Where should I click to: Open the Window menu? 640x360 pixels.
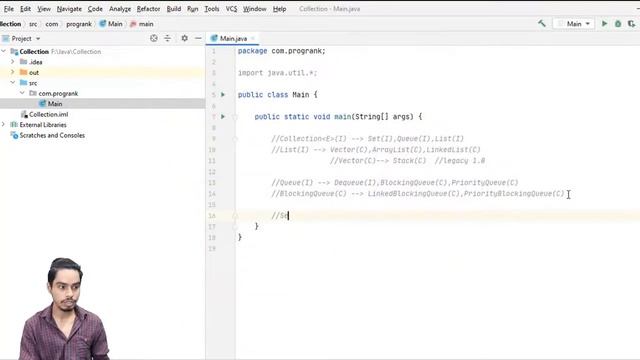(x=255, y=9)
